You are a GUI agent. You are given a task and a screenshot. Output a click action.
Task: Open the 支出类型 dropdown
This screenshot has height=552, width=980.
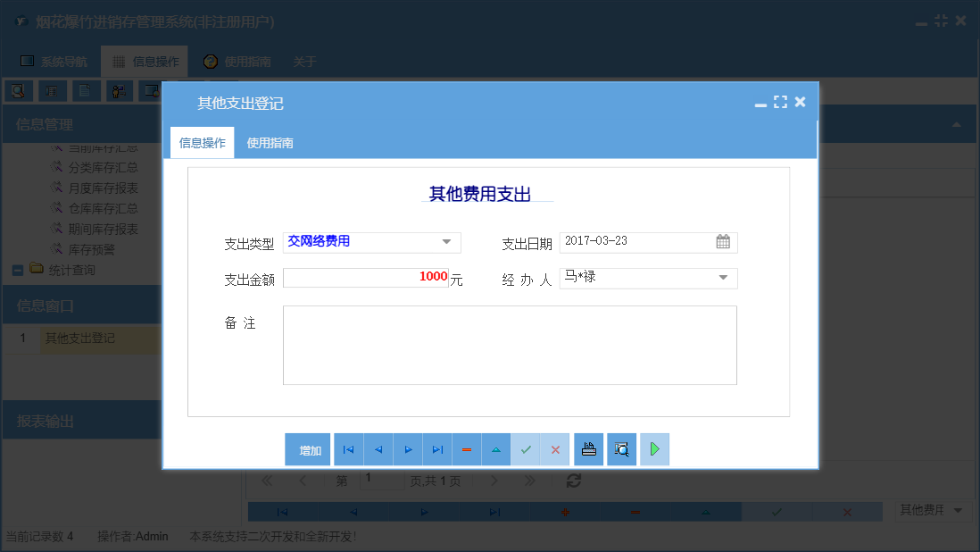point(446,242)
